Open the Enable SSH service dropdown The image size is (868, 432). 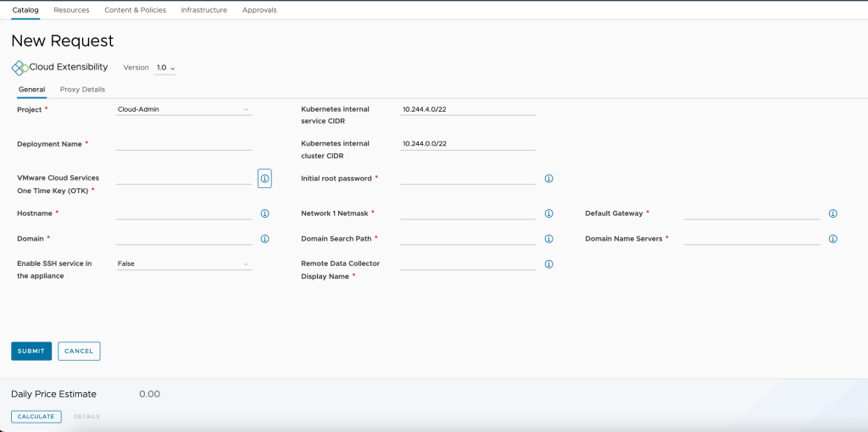coord(184,263)
